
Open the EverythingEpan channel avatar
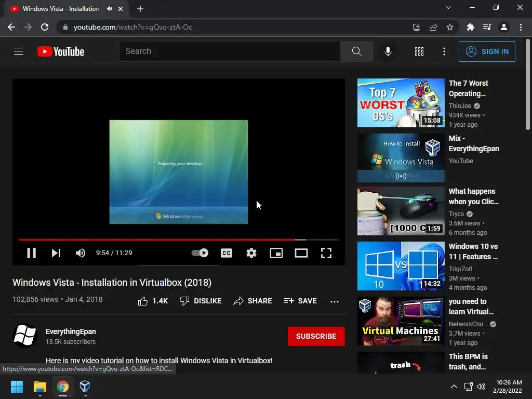click(x=25, y=336)
